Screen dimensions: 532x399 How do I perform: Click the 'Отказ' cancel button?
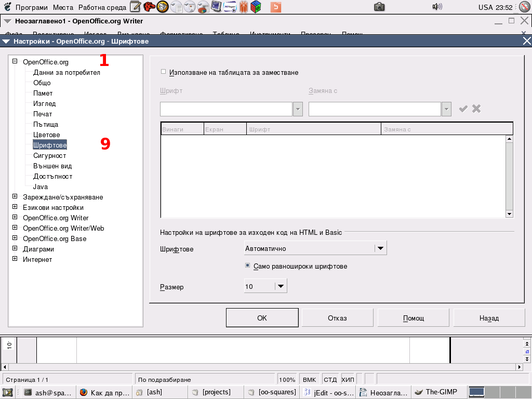pos(337,318)
